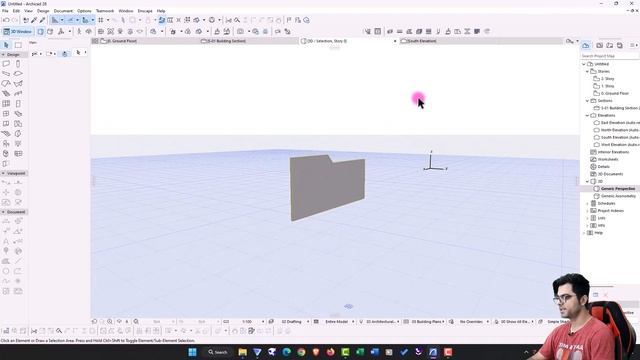Select Worksheets in the Navigator tree
Viewport: 640px width, 360px height.
click(x=608, y=159)
